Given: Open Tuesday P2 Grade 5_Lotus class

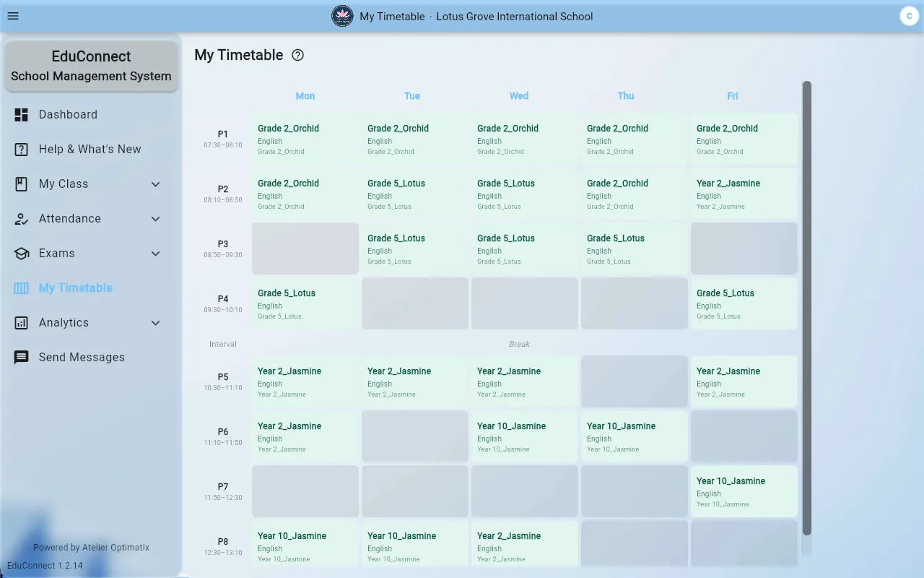Looking at the screenshot, I should pos(415,194).
